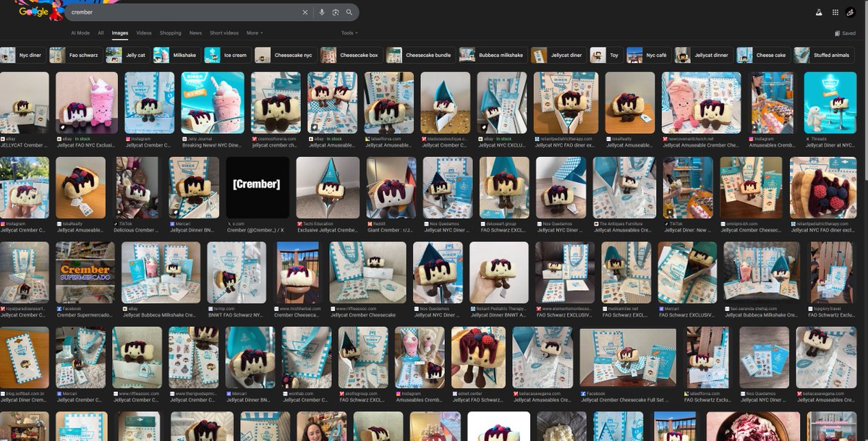Open the JELLYCAT Crember link under the first eBay image
The height and width of the screenshot is (441, 868).
coord(23,145)
